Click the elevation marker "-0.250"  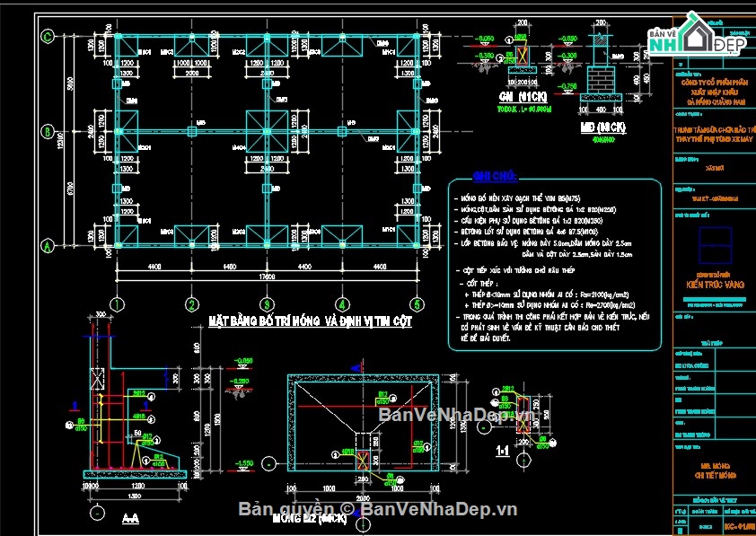(x=239, y=382)
